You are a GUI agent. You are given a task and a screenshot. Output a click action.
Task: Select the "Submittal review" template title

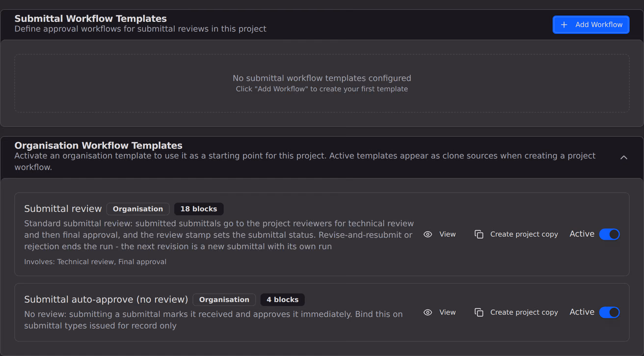63,209
